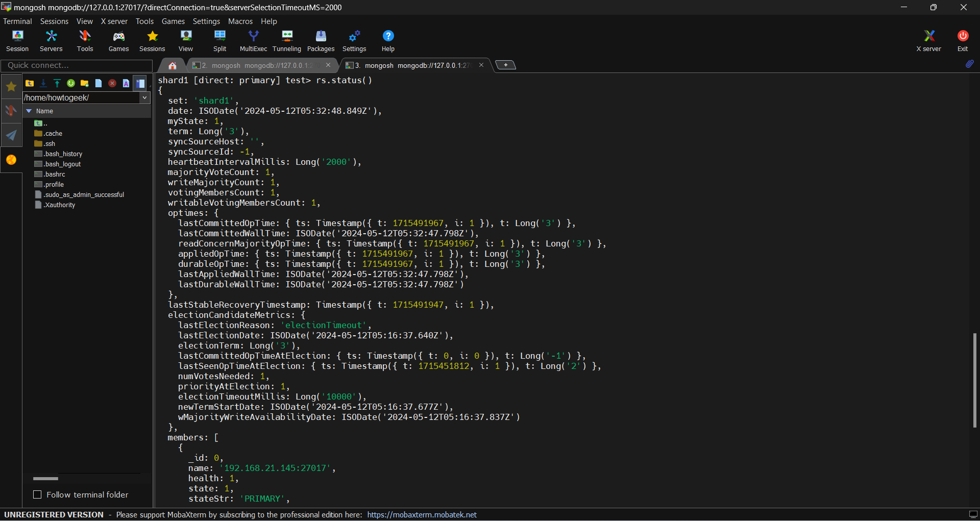Screen dimensions: 980x521
Task: Go to the parent directory using folder-up icon
Action: (x=30, y=83)
